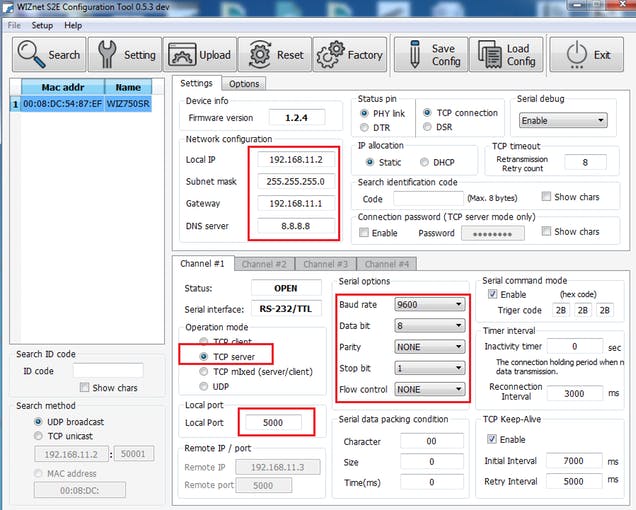Image resolution: width=636 pixels, height=510 pixels.
Task: Open the Data bit dropdown
Action: pos(430,325)
